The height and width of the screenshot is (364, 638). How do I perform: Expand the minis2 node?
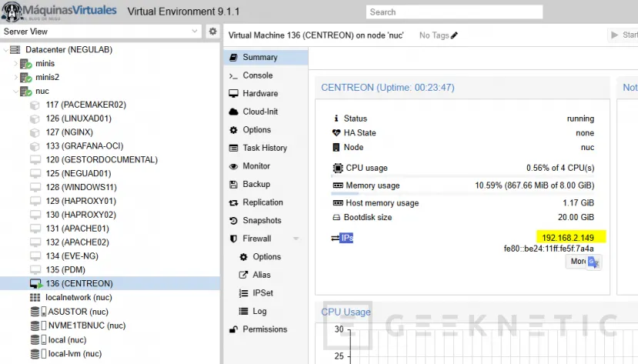[x=16, y=77]
